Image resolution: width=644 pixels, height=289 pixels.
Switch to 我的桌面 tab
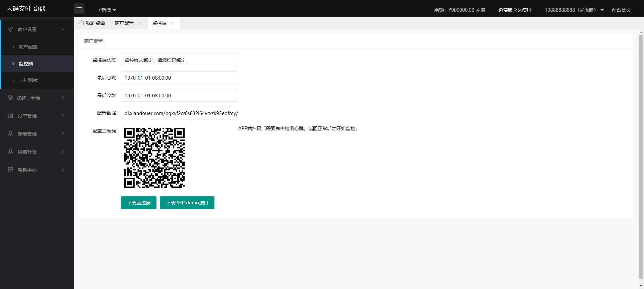[92, 23]
